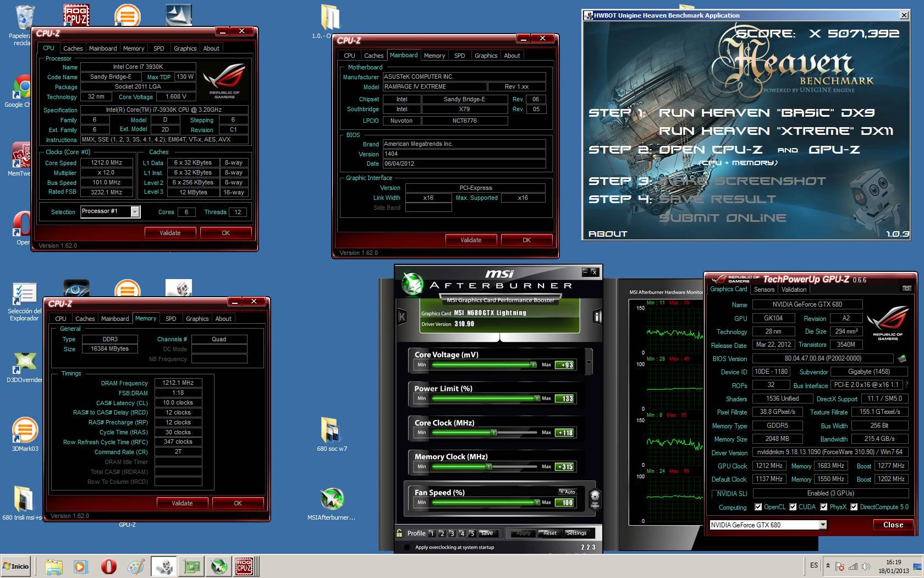
Task: Switch to Validation tab in GPU-Z
Action: point(794,290)
